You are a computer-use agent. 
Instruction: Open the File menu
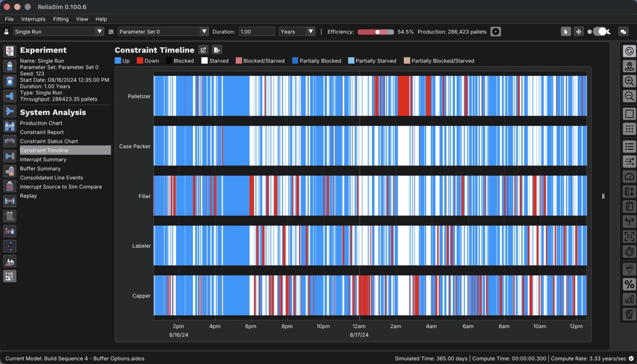click(x=9, y=19)
